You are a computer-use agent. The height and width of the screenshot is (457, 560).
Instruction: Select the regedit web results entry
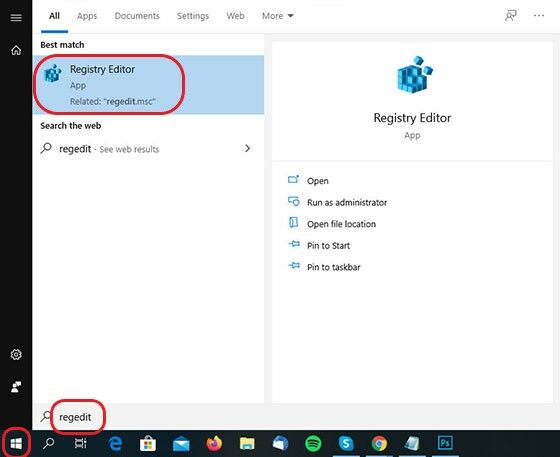click(148, 149)
